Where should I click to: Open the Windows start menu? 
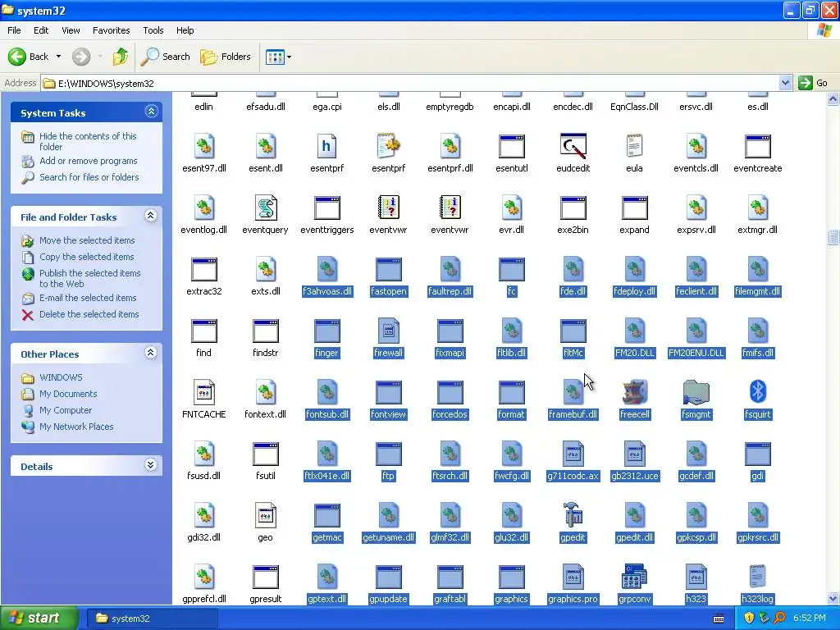point(38,619)
